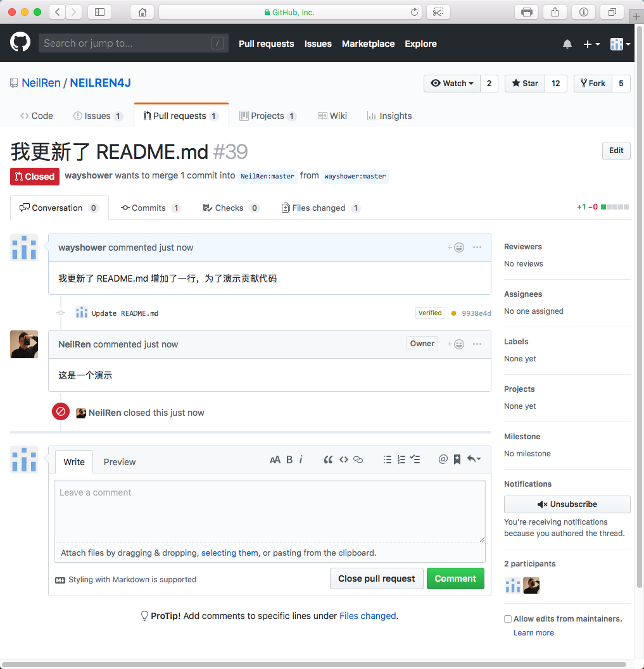
Task: Open saved replies dropdown
Action: pos(474,459)
